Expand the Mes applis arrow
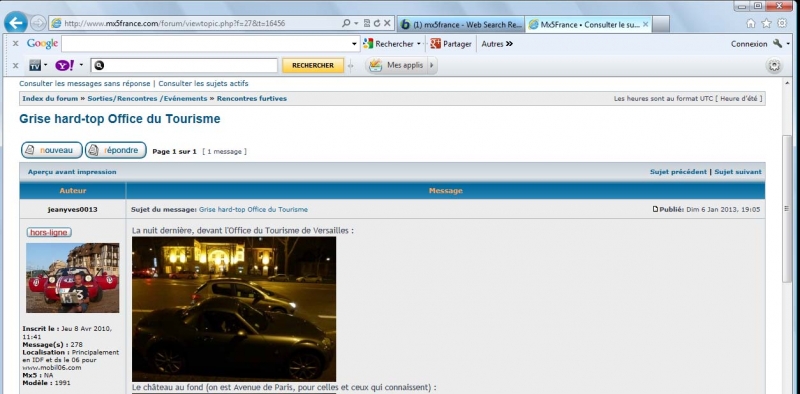The image size is (800, 394). tap(432, 65)
